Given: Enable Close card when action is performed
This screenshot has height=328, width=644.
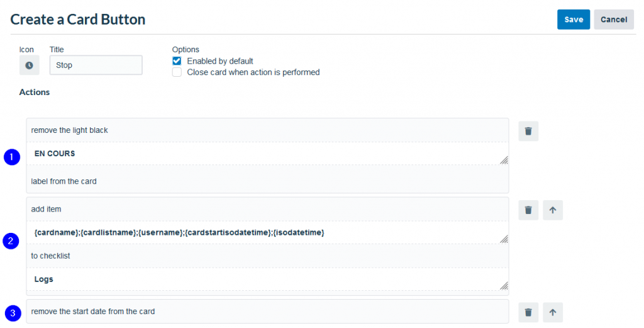Looking at the screenshot, I should 177,72.
